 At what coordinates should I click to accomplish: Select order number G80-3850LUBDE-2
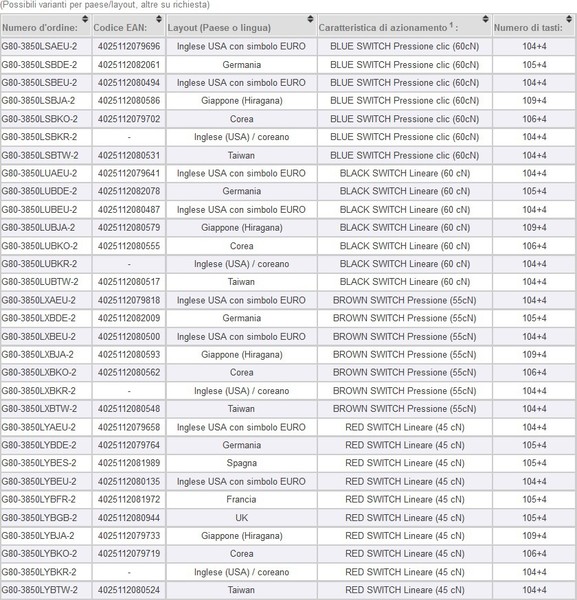click(x=39, y=191)
